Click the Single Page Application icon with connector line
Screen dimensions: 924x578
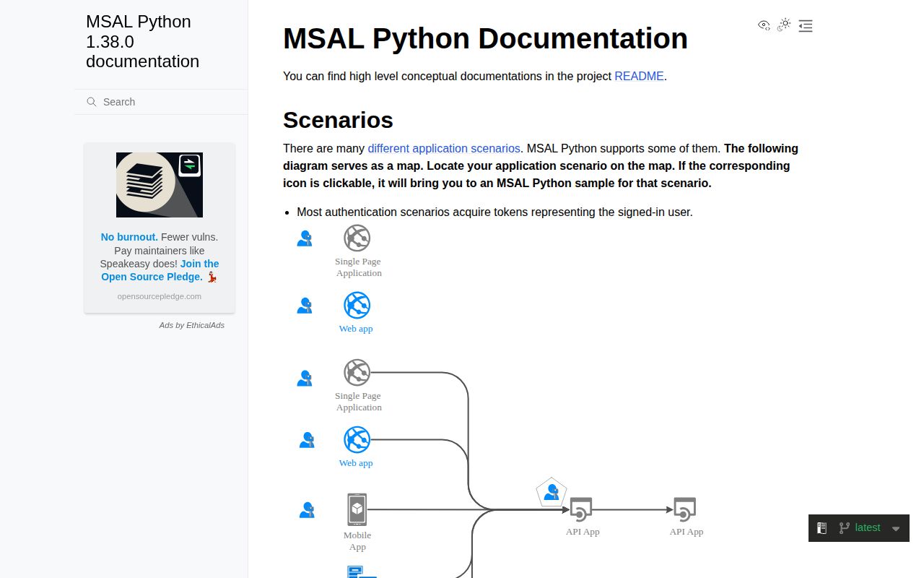point(357,372)
